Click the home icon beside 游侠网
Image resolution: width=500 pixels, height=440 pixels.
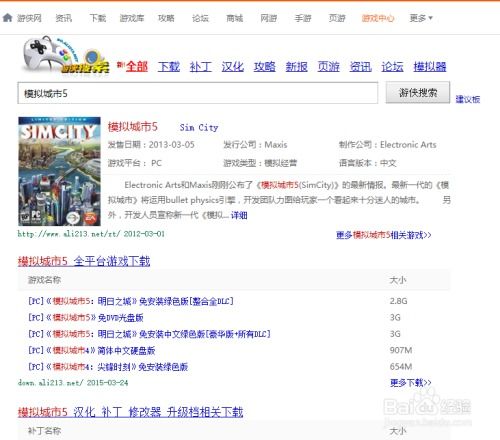7,18
